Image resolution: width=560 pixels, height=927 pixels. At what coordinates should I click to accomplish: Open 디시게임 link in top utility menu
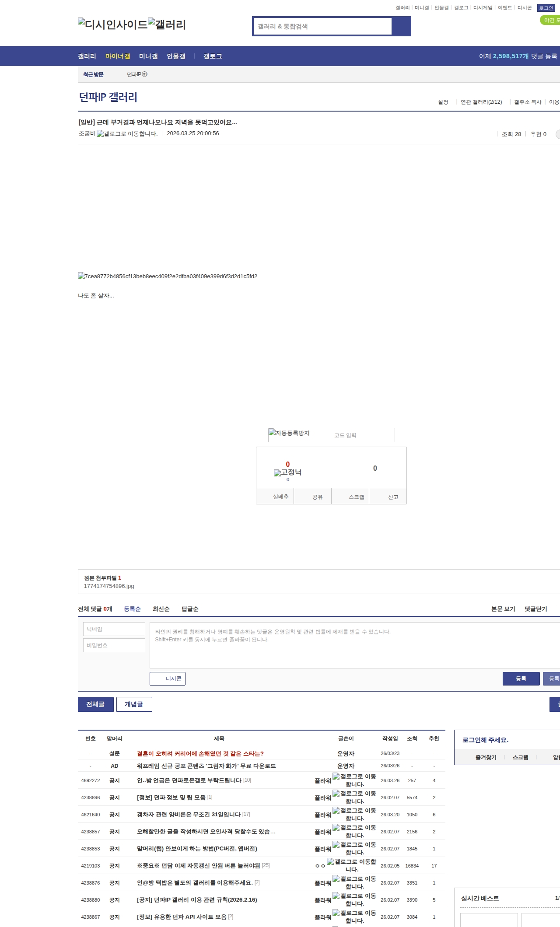click(x=483, y=8)
